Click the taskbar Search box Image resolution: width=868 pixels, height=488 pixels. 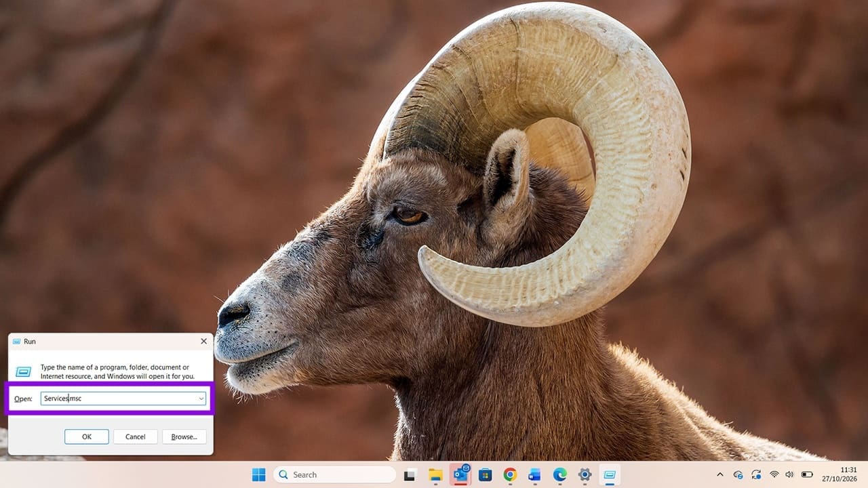pyautogui.click(x=335, y=474)
